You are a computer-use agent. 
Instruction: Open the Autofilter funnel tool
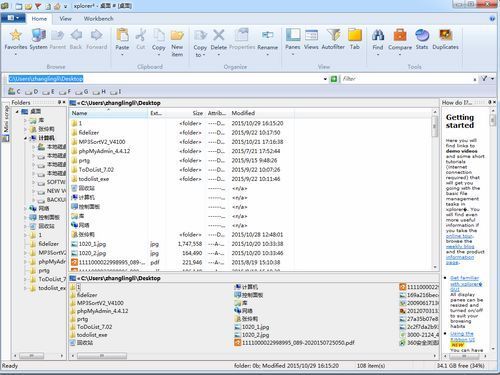(x=333, y=40)
